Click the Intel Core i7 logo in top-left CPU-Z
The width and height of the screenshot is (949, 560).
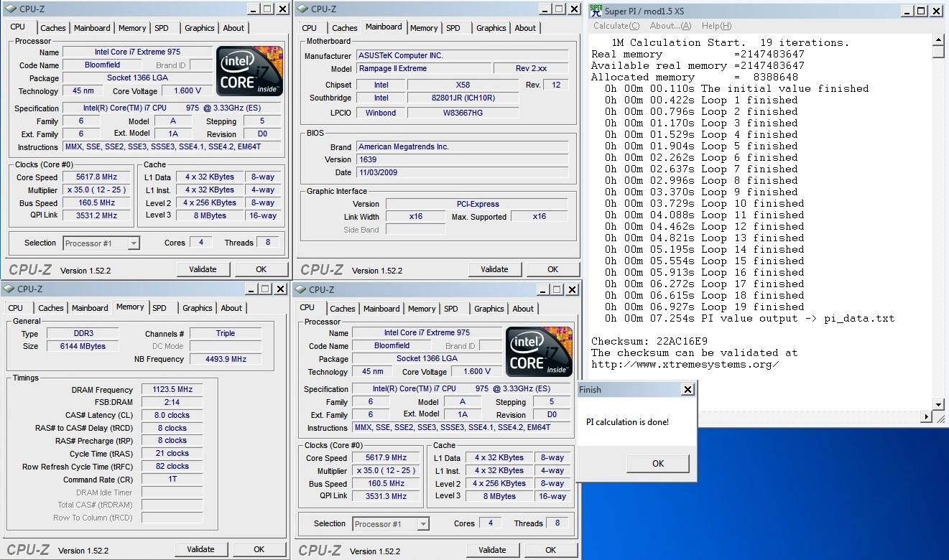(x=250, y=71)
